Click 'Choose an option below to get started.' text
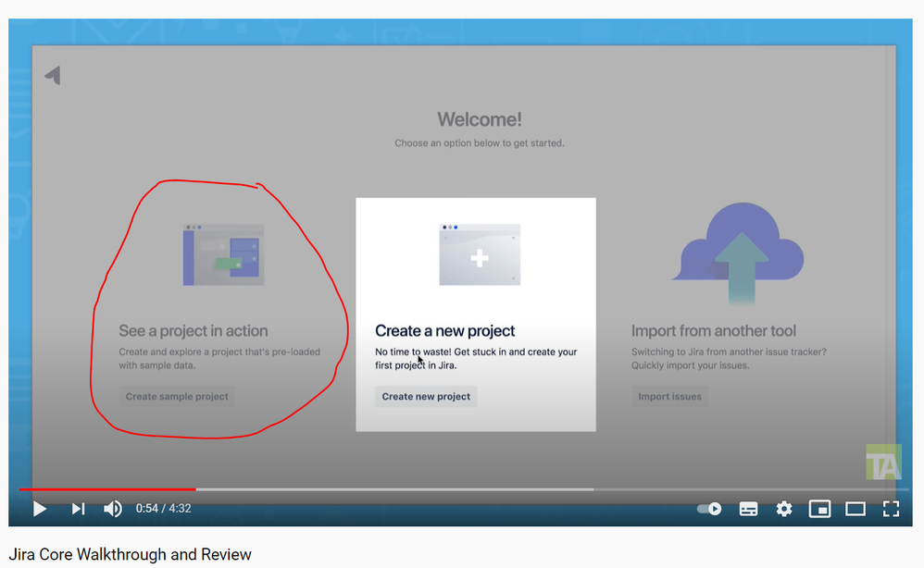The image size is (924, 568). pyautogui.click(x=479, y=143)
